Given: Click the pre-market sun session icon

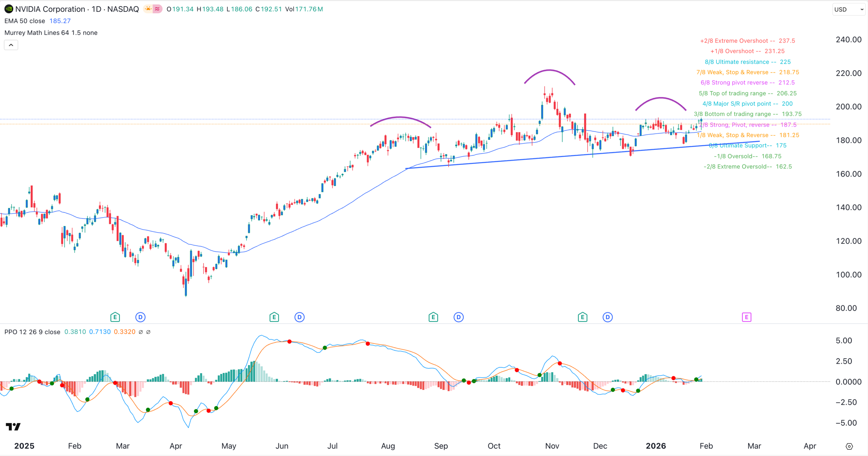Looking at the screenshot, I should [x=148, y=9].
